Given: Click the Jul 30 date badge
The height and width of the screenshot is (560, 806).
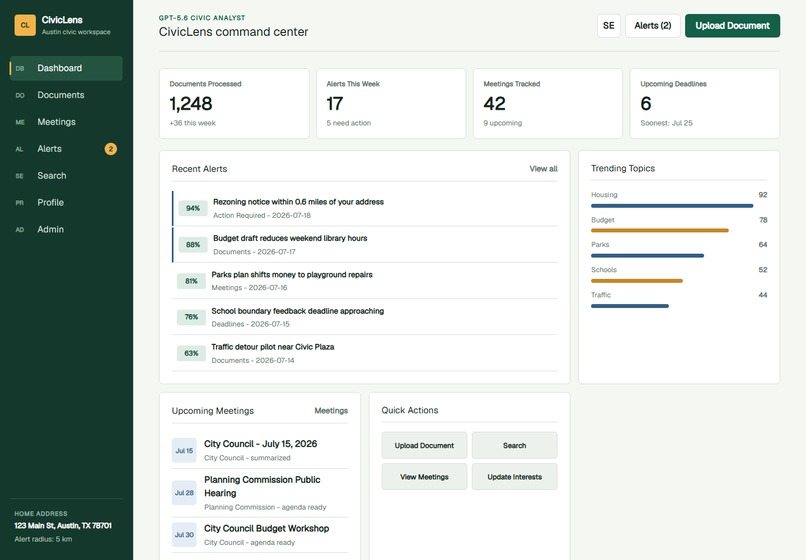Looking at the screenshot, I should point(184,535).
